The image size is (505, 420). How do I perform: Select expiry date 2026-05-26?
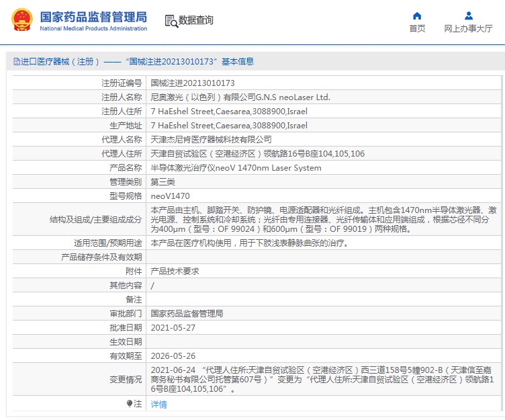tap(173, 356)
